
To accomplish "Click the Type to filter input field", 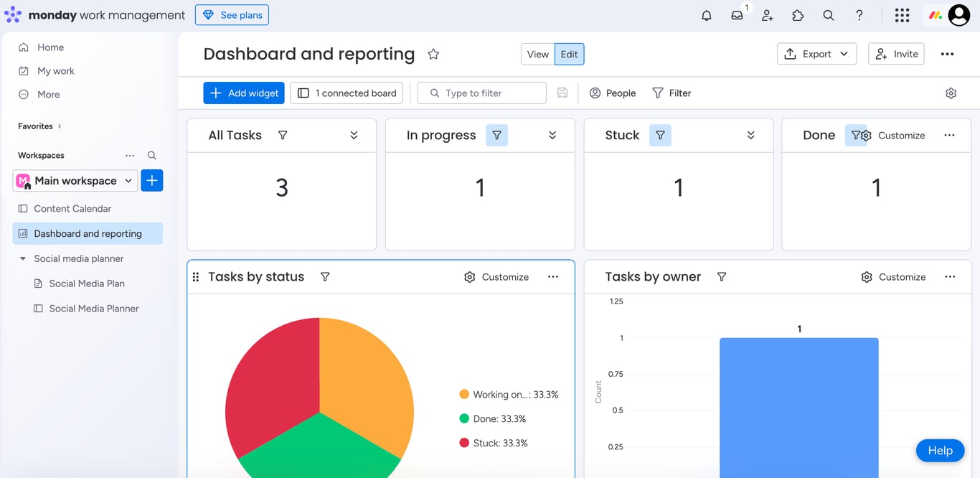I will coord(481,93).
